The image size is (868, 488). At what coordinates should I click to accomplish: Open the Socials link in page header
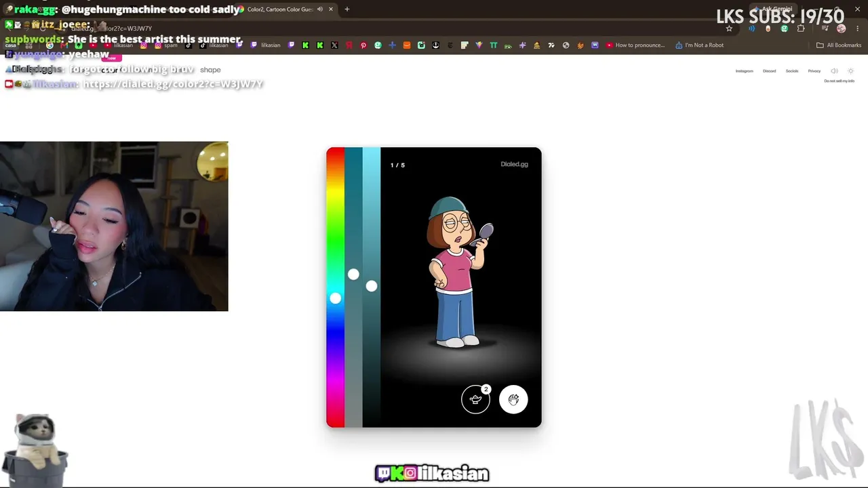pyautogui.click(x=792, y=71)
